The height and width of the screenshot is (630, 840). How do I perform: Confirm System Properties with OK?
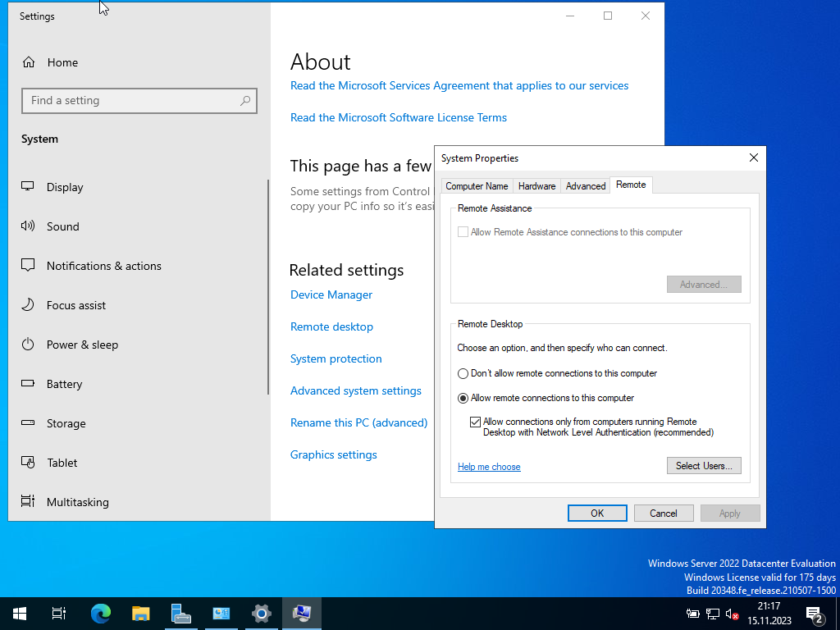tap(597, 514)
